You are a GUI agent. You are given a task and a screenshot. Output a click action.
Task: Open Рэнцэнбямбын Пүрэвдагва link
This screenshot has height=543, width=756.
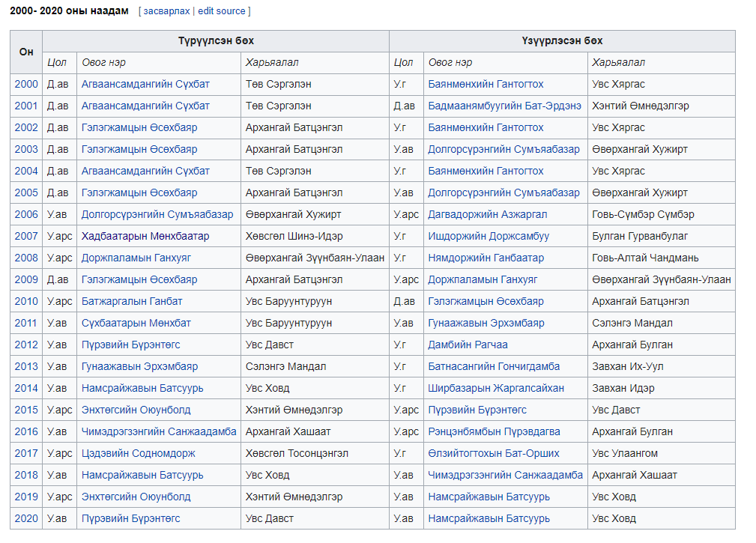point(494,431)
